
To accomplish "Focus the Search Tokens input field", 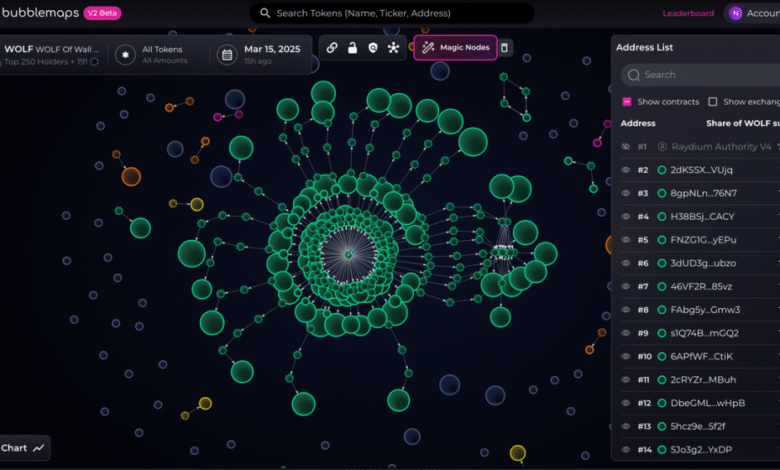I will (392, 13).
